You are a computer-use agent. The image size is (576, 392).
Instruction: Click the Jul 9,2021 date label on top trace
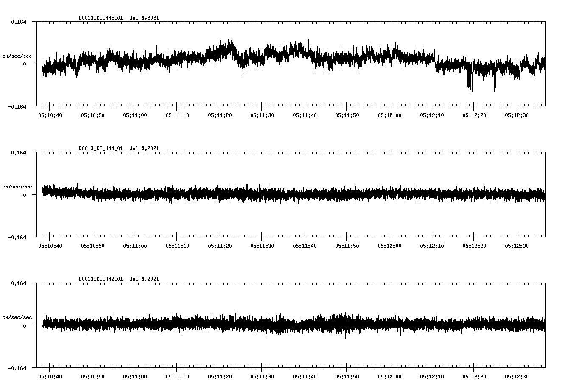point(145,18)
